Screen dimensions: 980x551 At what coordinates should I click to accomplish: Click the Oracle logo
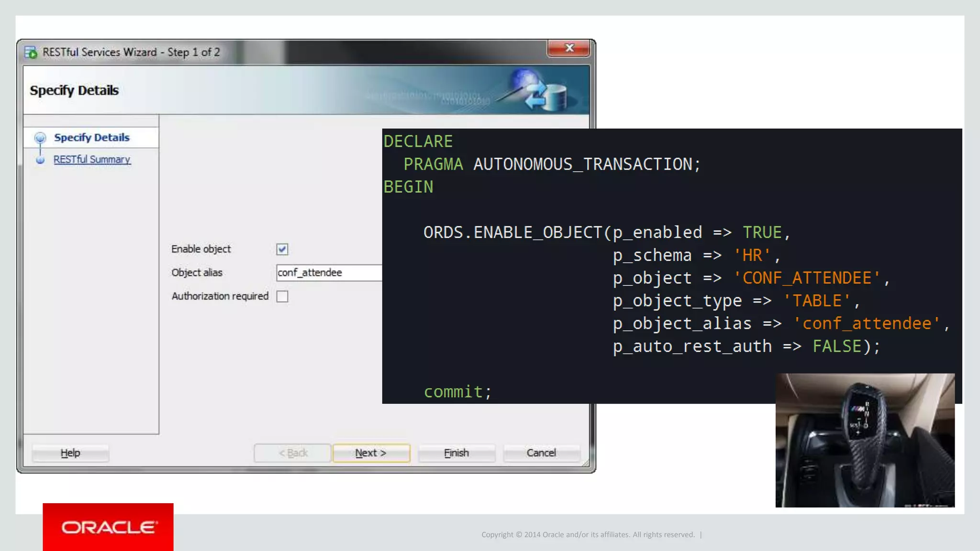108,527
